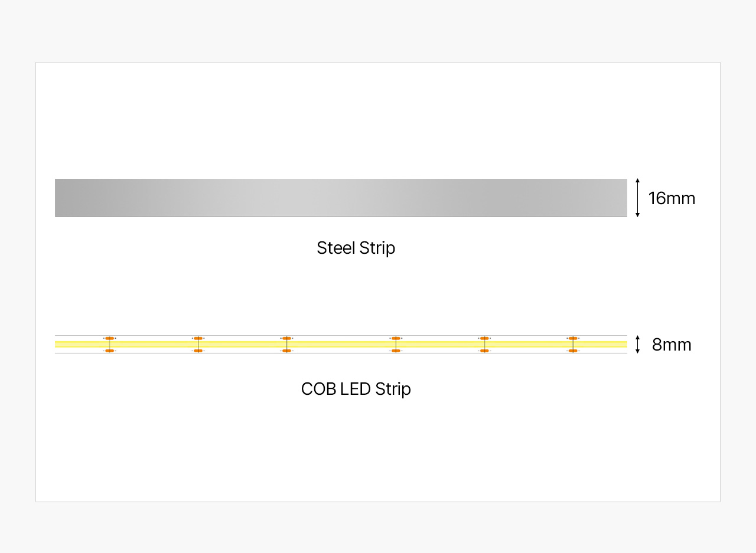This screenshot has height=553, width=756.
Task: Select the last cut mark on the LED strip
Action: (x=573, y=344)
